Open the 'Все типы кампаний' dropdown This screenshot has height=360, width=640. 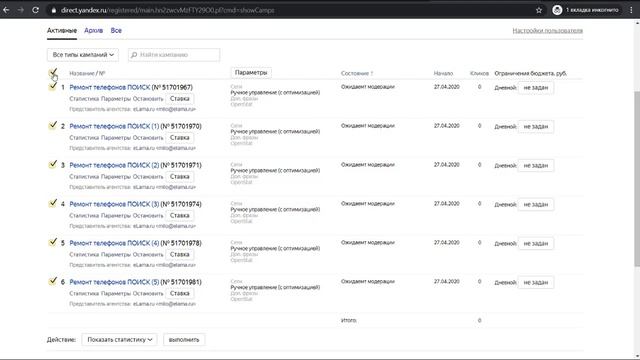click(83, 55)
